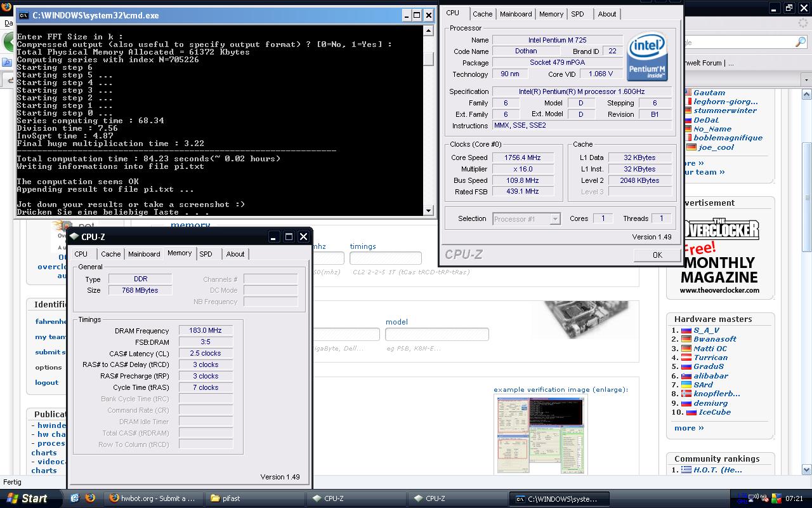Screen dimensions: 812x508
Task: Switch to the cmd.exe taskbar button
Action: tap(560, 498)
